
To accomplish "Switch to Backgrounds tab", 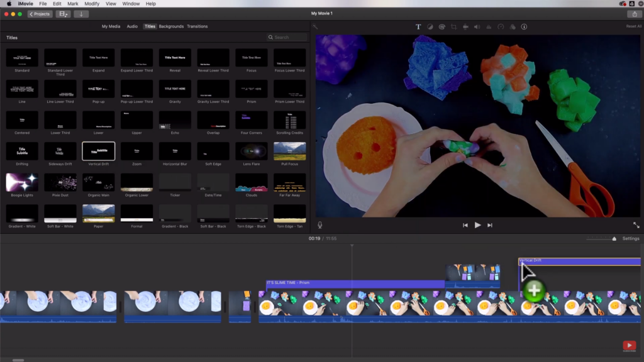I will click(x=171, y=26).
